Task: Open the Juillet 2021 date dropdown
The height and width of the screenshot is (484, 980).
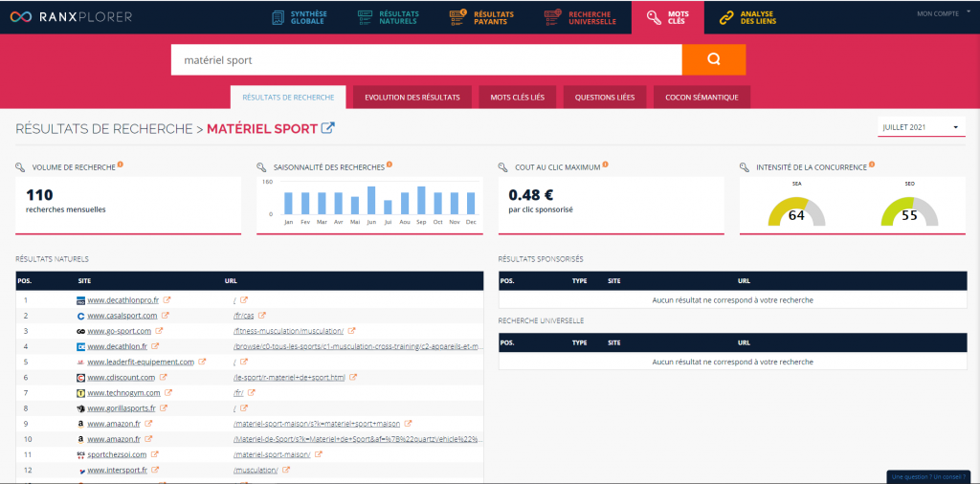Action: [x=922, y=127]
